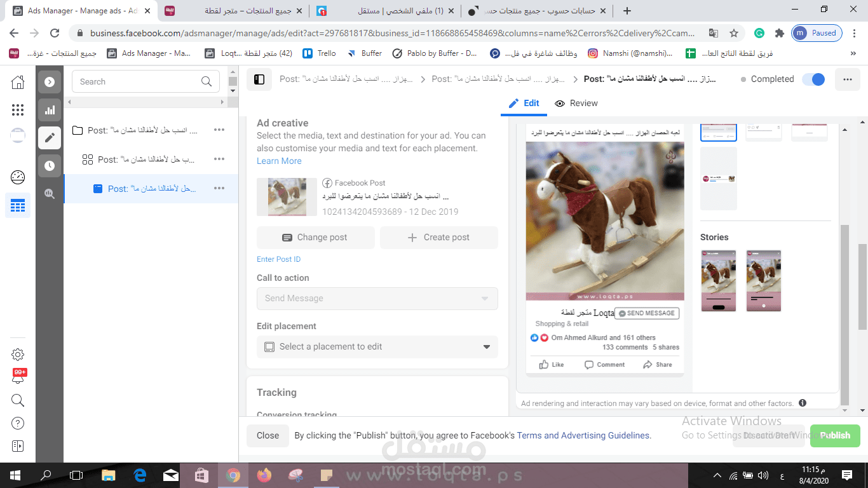
Task: Click Comment in the ad preview
Action: coord(605,365)
